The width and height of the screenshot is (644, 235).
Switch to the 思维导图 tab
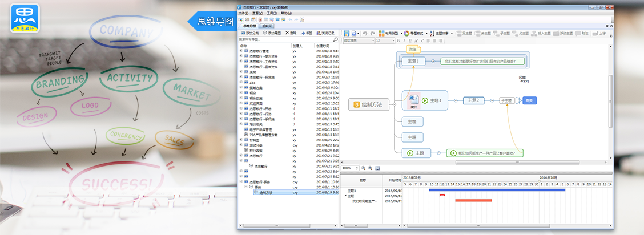(x=249, y=26)
